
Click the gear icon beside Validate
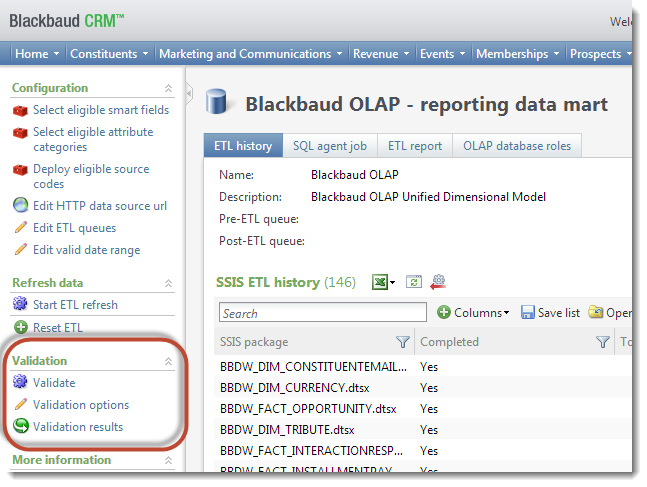(20, 382)
